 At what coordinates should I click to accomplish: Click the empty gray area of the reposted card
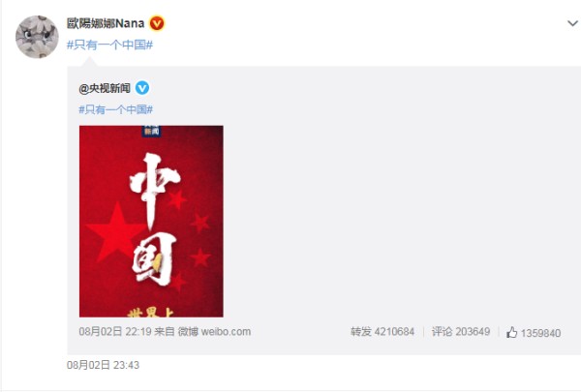click(x=400, y=207)
